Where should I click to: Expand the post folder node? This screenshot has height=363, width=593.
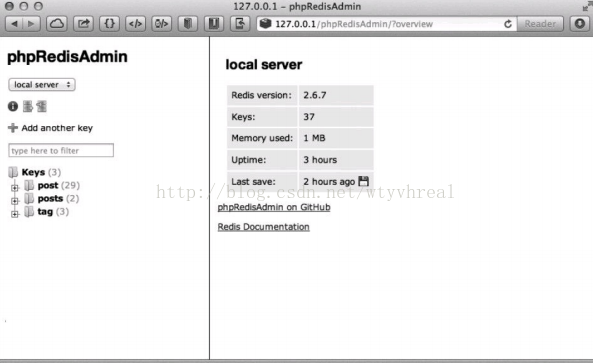[x=15, y=187]
